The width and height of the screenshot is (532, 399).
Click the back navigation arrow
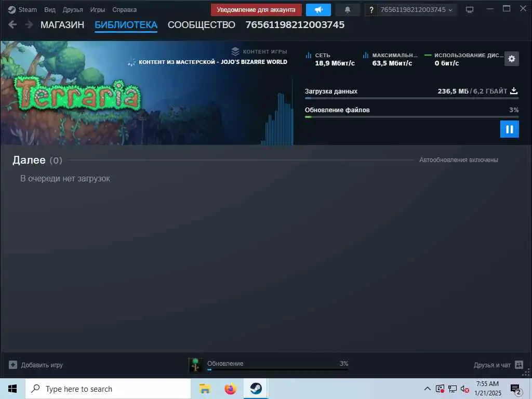(12, 24)
